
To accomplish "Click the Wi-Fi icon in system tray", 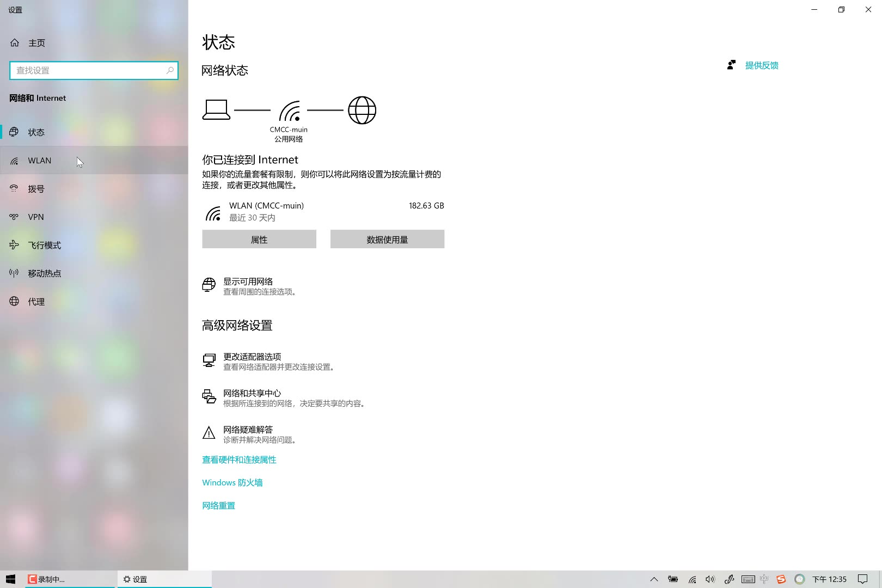I will coord(692,579).
